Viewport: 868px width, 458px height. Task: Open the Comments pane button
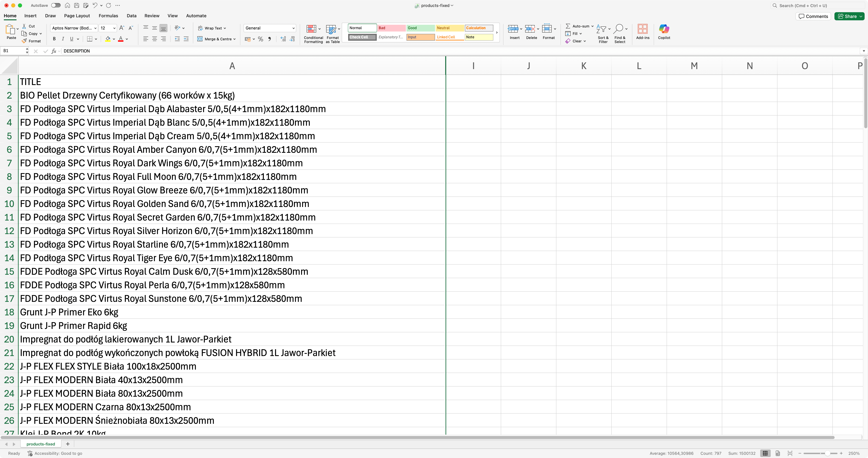(x=813, y=16)
